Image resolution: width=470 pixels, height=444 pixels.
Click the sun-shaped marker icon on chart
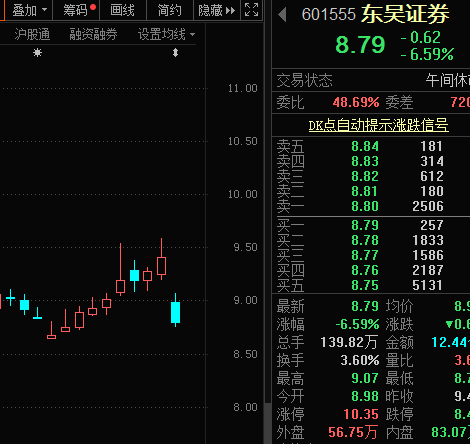click(37, 53)
